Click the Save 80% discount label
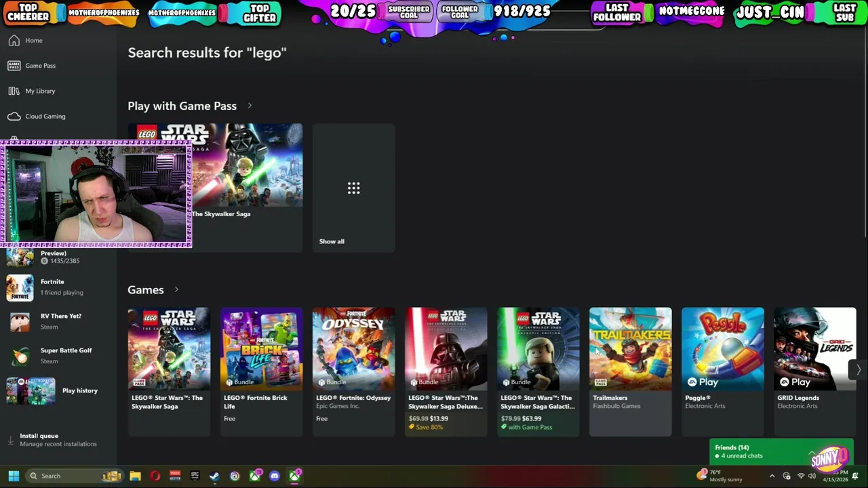868x488 pixels. point(427,427)
